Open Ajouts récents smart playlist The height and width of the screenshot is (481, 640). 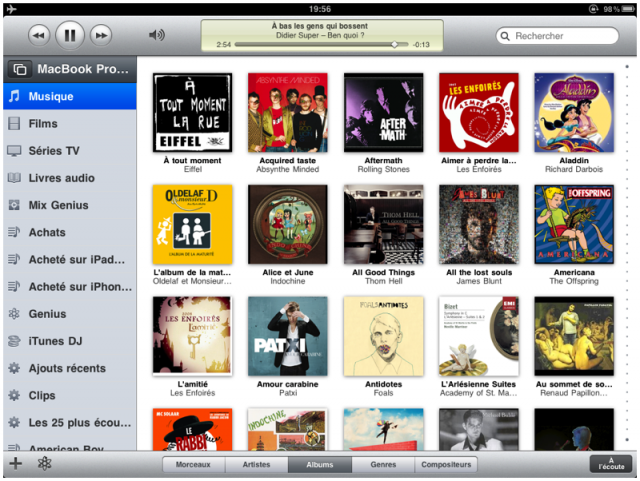[70, 368]
